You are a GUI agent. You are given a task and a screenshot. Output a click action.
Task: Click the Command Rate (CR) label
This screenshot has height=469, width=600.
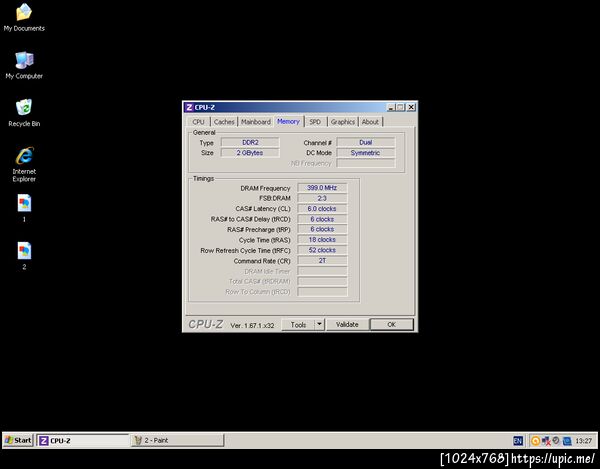pyautogui.click(x=262, y=261)
